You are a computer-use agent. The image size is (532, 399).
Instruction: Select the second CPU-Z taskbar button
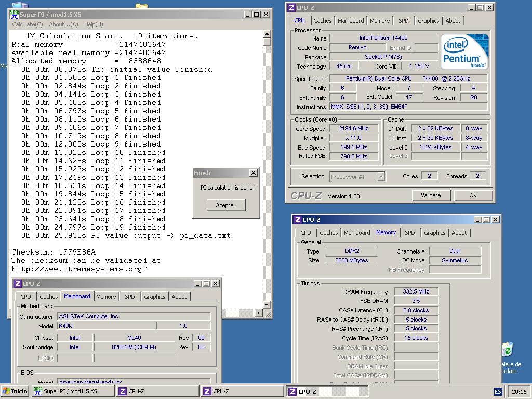point(242,391)
